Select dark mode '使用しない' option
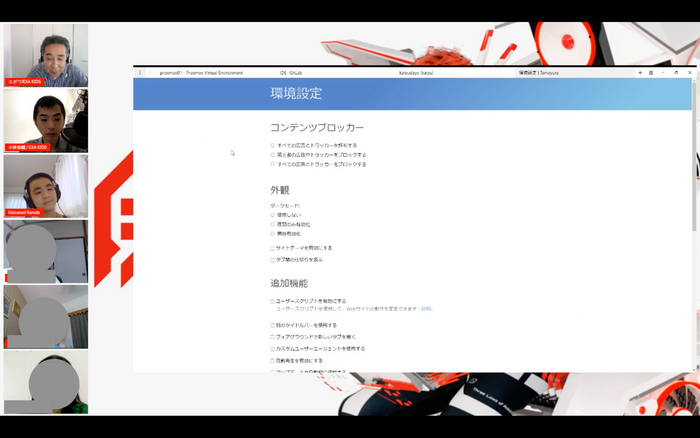 [272, 214]
